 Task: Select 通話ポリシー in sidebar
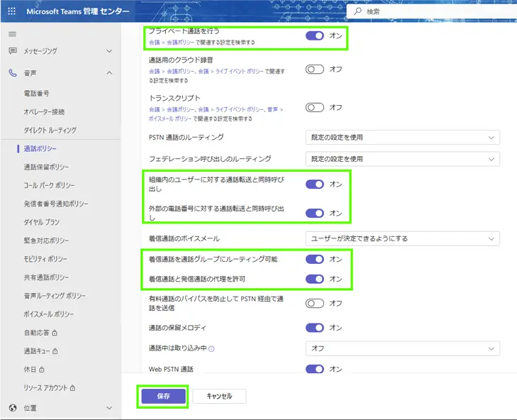(40, 149)
